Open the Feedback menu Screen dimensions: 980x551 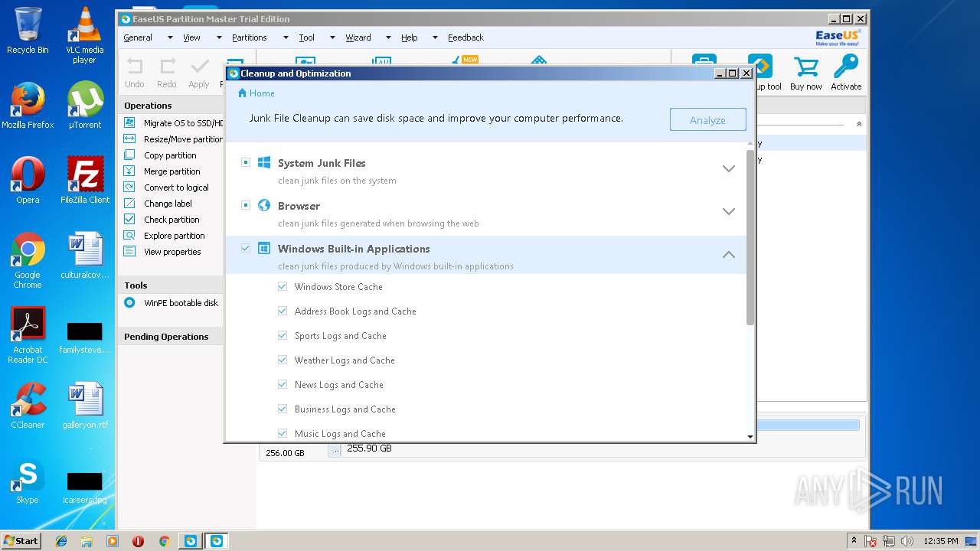(x=465, y=37)
